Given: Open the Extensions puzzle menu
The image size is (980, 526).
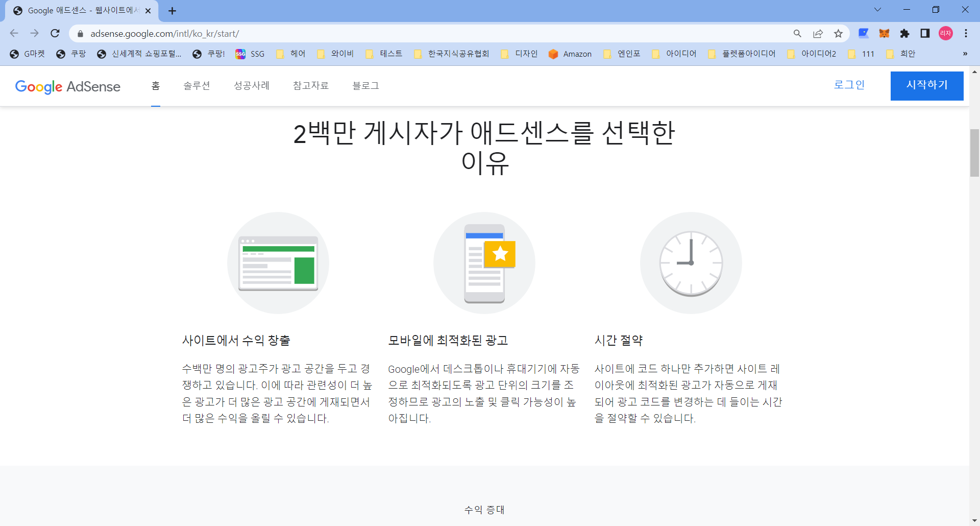Looking at the screenshot, I should (x=904, y=33).
